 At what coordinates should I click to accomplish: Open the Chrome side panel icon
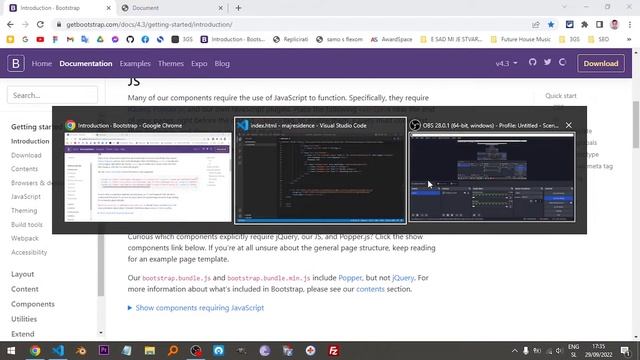click(599, 24)
